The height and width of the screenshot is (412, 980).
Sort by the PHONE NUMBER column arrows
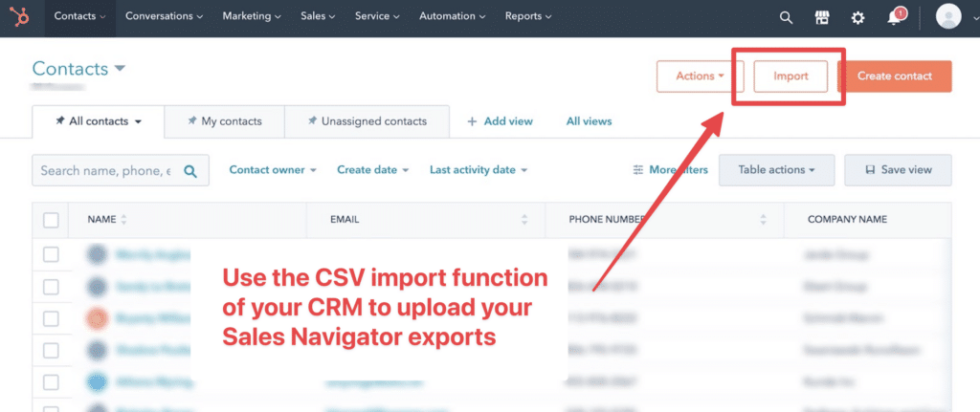(x=763, y=220)
